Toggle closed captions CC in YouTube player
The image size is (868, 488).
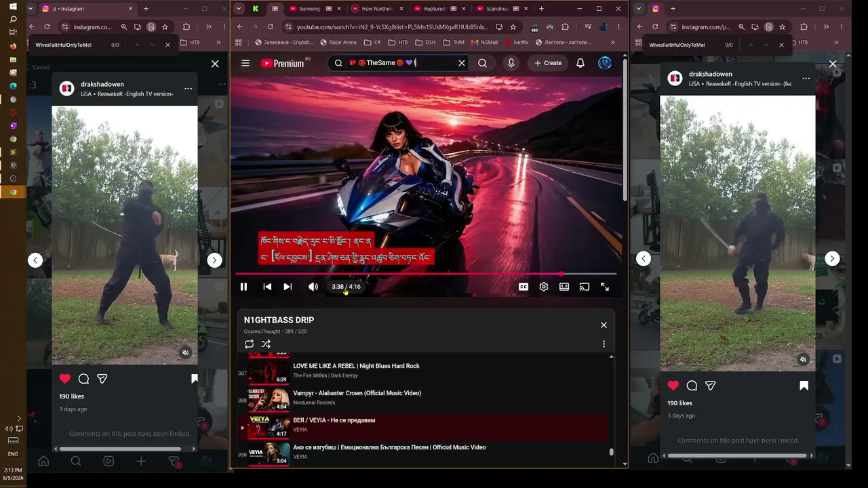tap(524, 287)
